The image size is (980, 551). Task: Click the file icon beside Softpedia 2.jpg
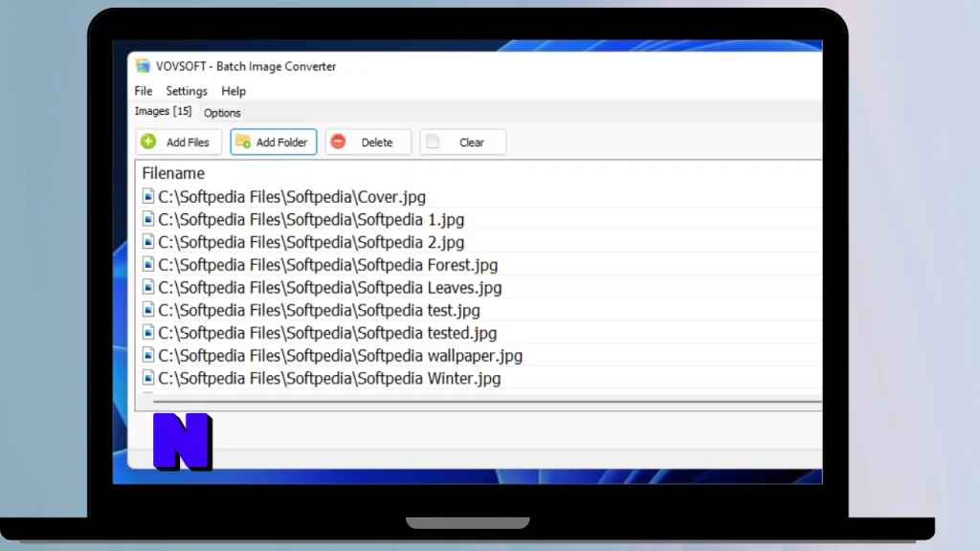(x=148, y=241)
